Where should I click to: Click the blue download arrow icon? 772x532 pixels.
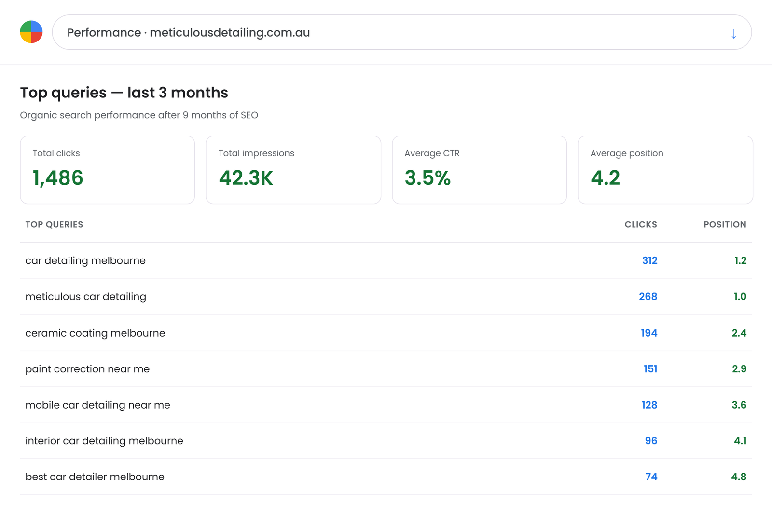pos(733,34)
